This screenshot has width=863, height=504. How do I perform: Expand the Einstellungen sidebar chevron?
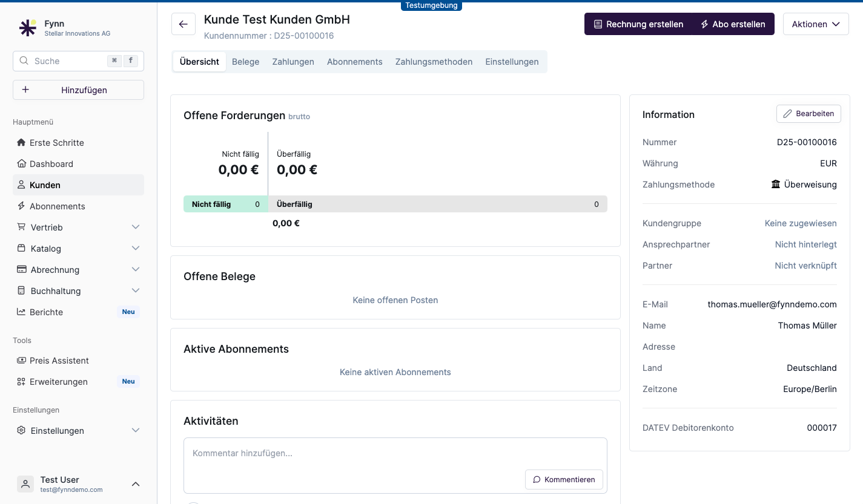136,430
